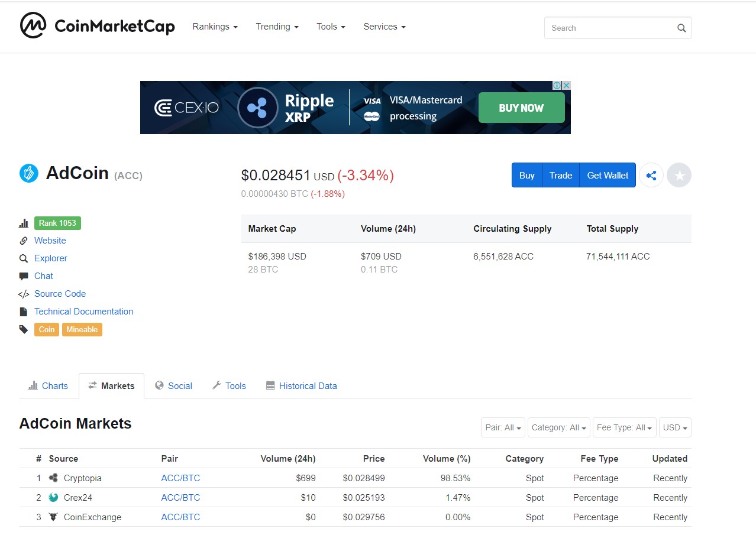Click the Buy button
The image size is (756, 548).
(526, 175)
